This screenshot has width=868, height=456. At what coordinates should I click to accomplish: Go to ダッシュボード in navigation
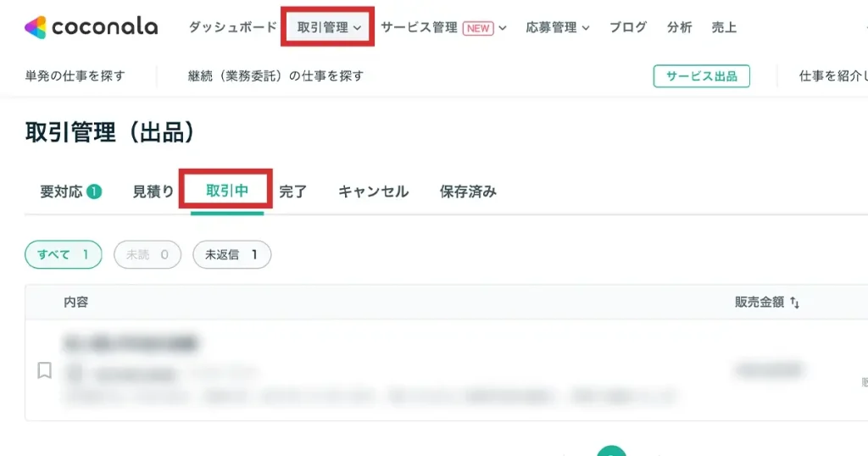pos(232,27)
